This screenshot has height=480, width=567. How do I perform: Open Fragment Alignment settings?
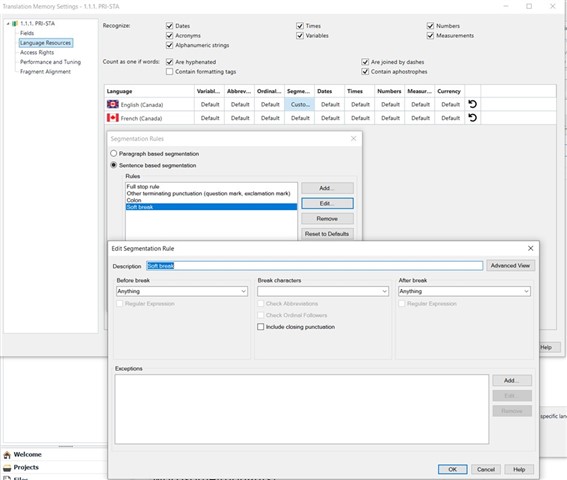(x=45, y=72)
